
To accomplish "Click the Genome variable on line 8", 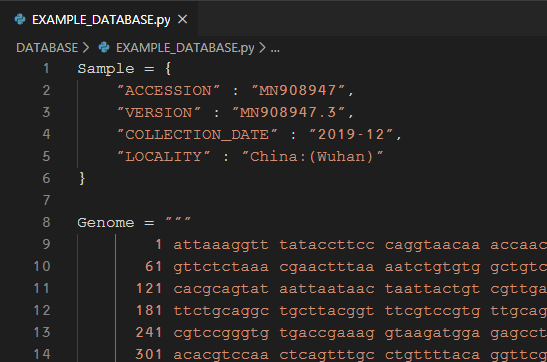I will point(106,223).
